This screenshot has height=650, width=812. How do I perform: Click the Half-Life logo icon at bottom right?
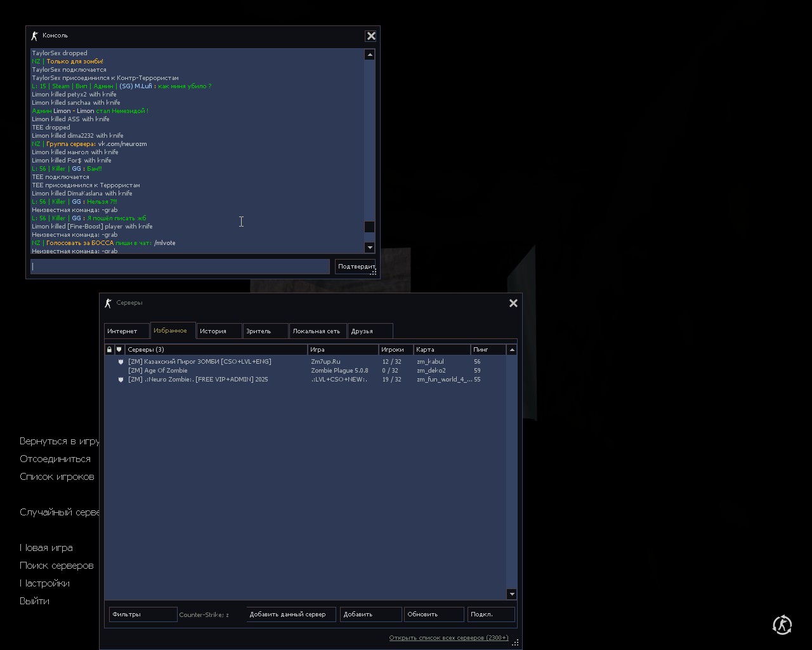click(x=782, y=625)
